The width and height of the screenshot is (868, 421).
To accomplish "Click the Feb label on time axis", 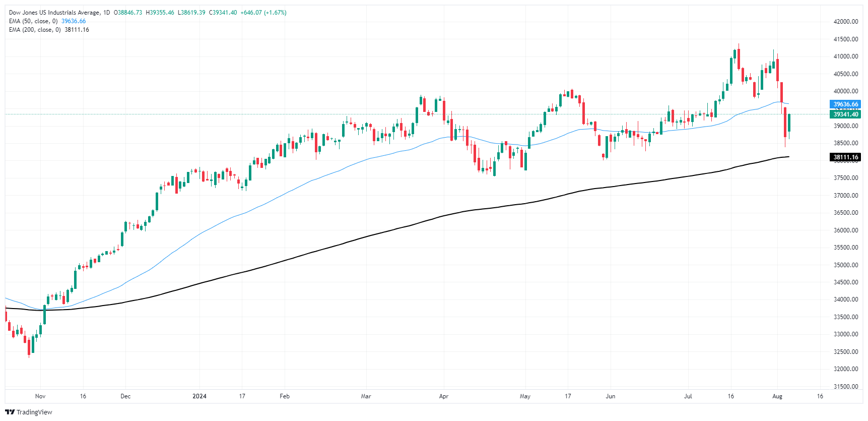I will pyautogui.click(x=285, y=396).
